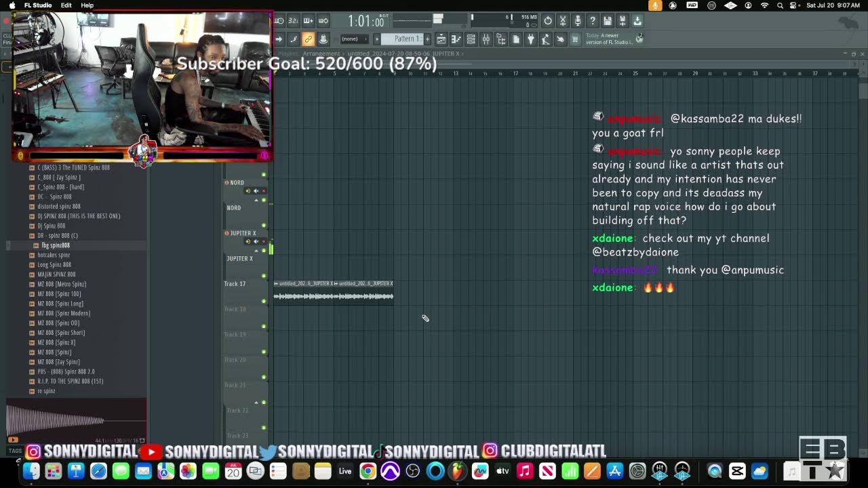
Task: Open the Edit menu in menu bar
Action: [x=66, y=5]
